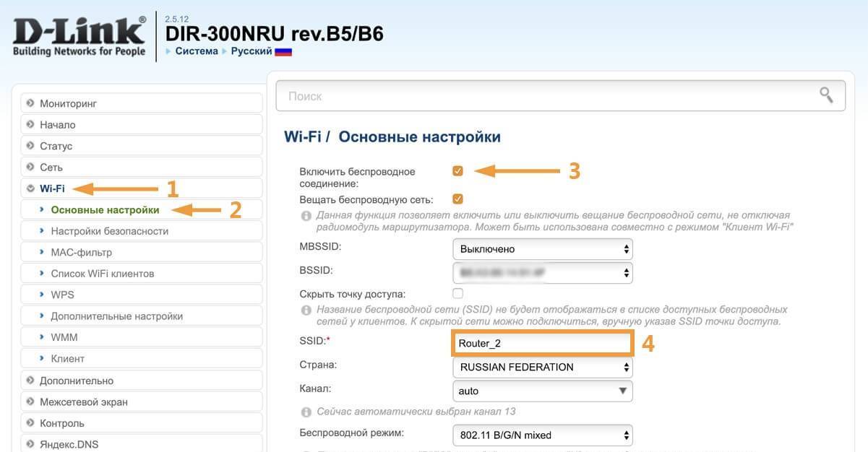
Task: Select MAC-фильтр in the sidebar
Action: 81,252
